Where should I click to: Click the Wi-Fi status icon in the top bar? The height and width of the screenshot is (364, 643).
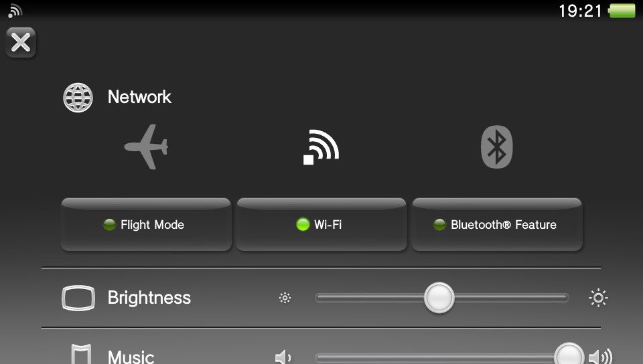click(x=15, y=11)
